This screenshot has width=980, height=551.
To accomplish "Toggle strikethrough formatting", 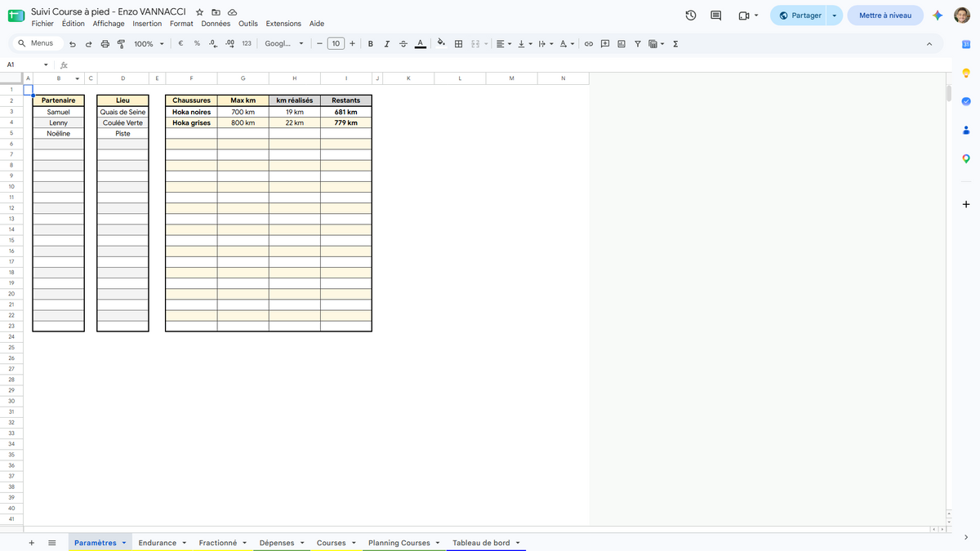I will (403, 44).
